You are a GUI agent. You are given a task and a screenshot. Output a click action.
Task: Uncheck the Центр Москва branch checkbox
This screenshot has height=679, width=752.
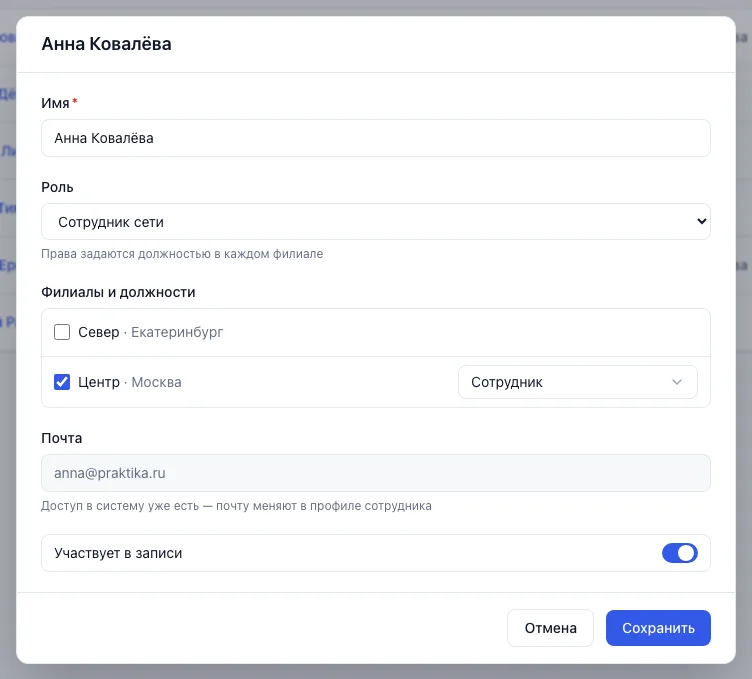click(62, 382)
